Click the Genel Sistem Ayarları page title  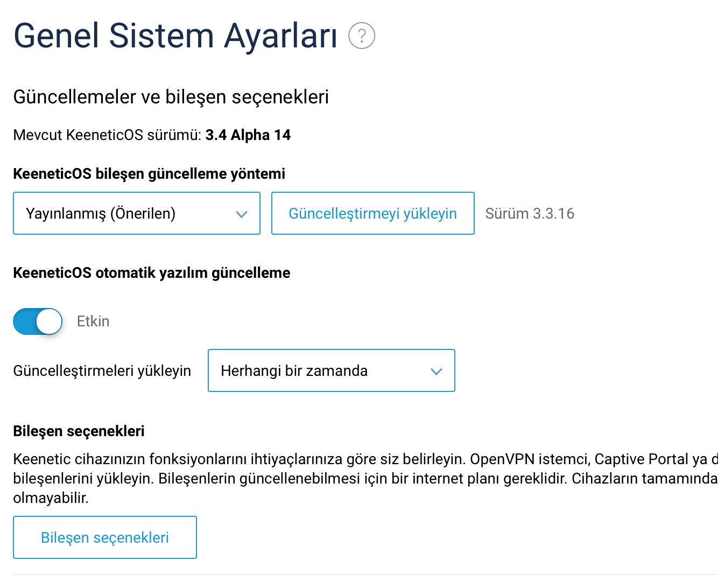(175, 36)
